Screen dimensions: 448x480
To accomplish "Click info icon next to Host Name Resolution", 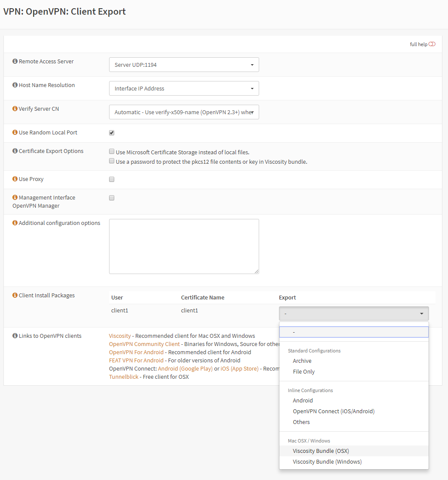I will (15, 85).
